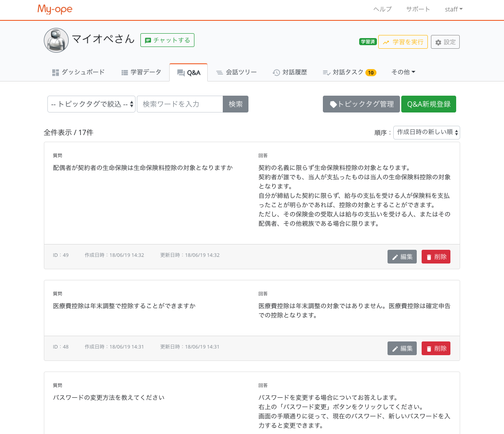Image resolution: width=504 pixels, height=434 pixels.
Task: Open 設定 gear settings
Action: (445, 42)
